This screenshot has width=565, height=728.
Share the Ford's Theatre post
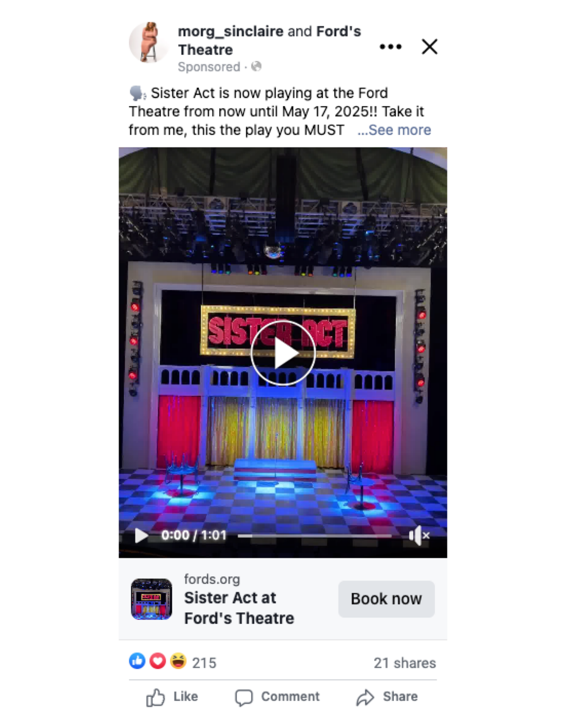click(387, 697)
